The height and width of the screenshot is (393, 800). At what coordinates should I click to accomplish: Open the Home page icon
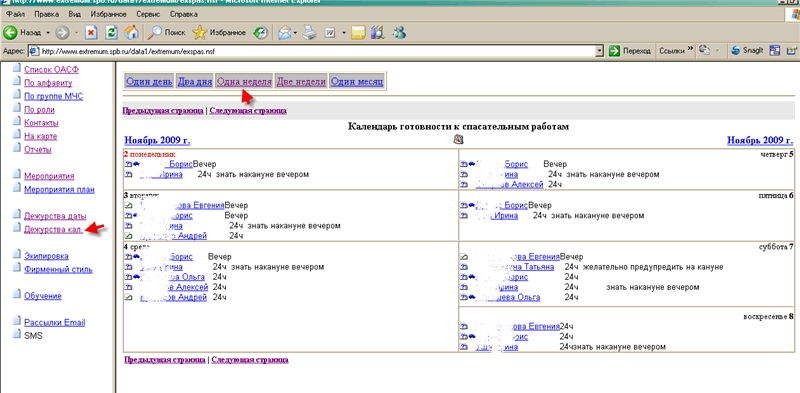(x=132, y=32)
